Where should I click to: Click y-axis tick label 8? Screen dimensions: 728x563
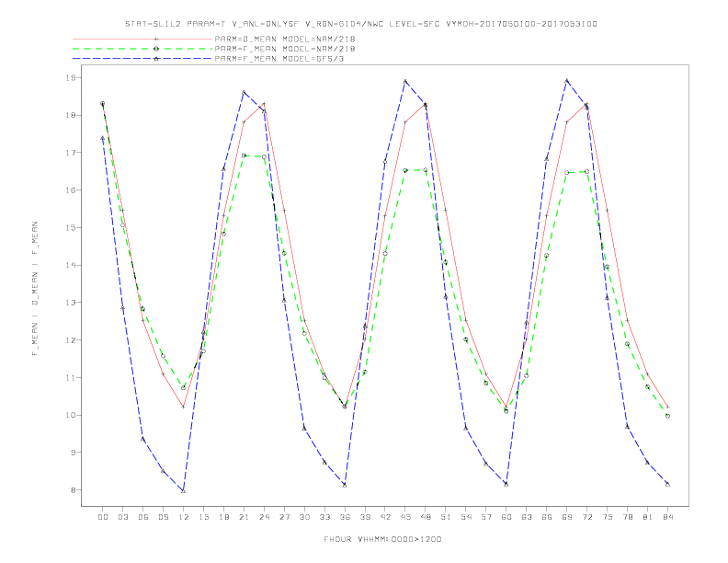[x=74, y=490]
